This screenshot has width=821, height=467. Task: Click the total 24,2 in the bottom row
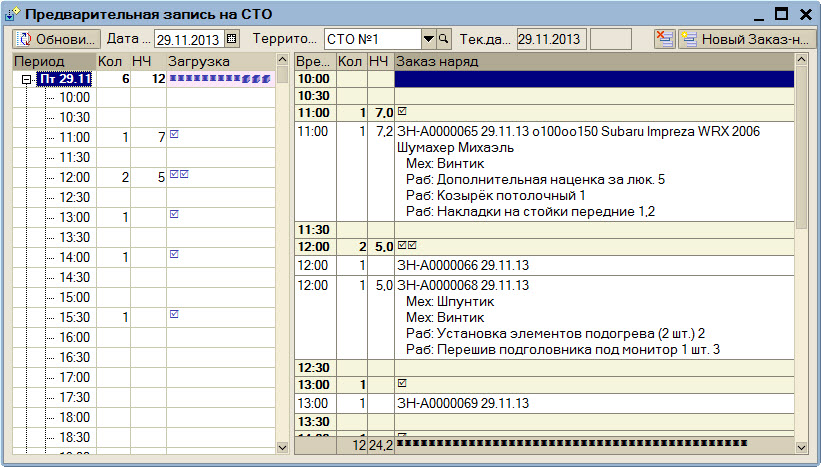point(381,446)
